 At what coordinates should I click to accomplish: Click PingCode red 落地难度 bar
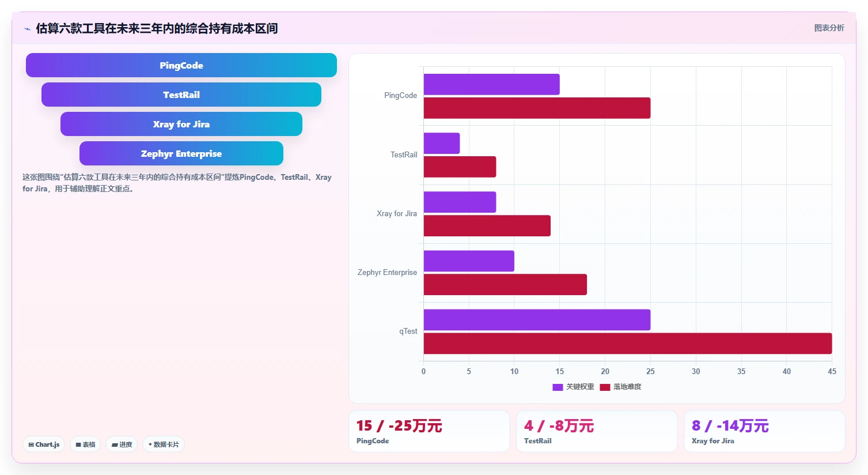pyautogui.click(x=537, y=108)
